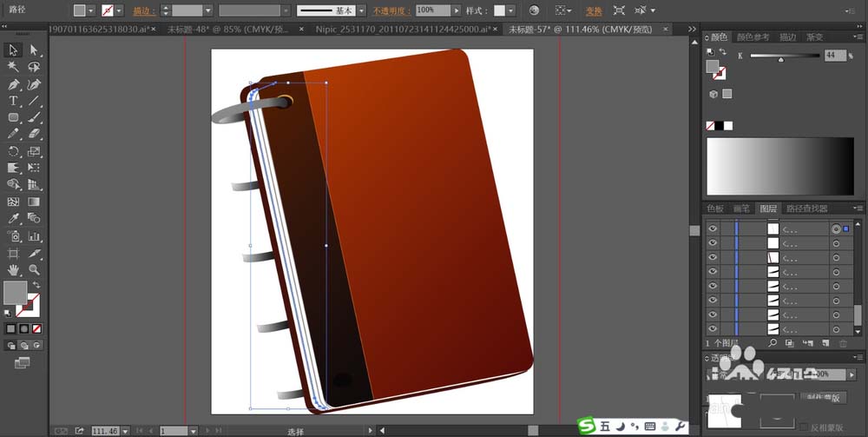This screenshot has height=437, width=868.
Task: Open the opacity 100% slider arrow
Action: (x=457, y=10)
